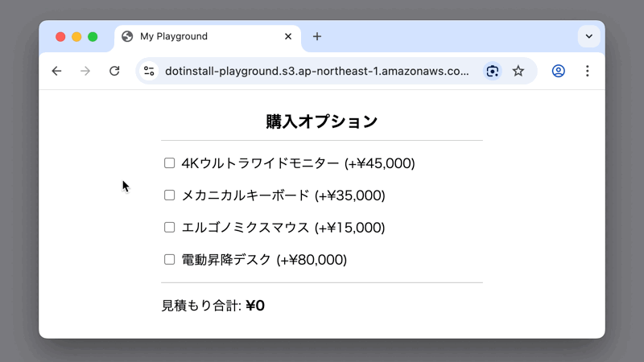Click the Google Lens search icon

point(492,71)
